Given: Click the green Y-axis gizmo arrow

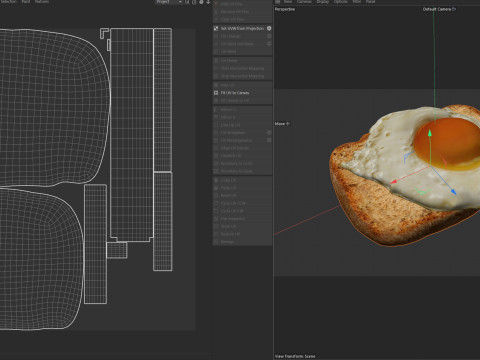Looking at the screenshot, I should 430,133.
